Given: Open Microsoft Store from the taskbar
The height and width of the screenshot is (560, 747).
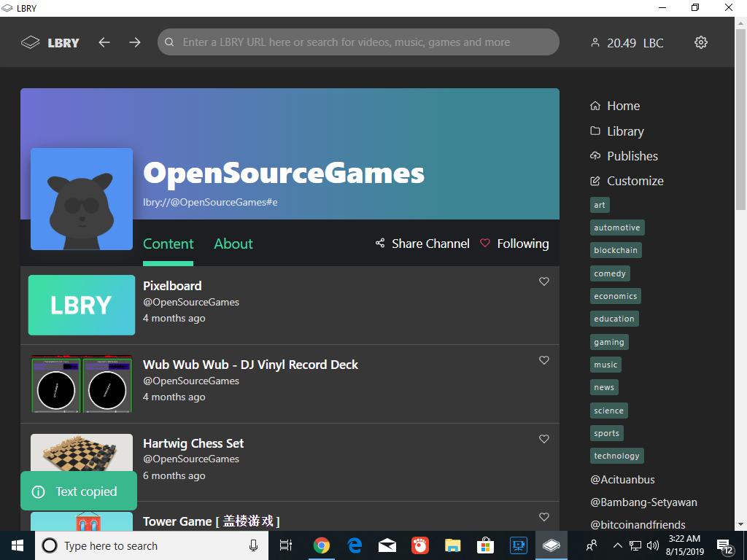Looking at the screenshot, I should [x=485, y=545].
